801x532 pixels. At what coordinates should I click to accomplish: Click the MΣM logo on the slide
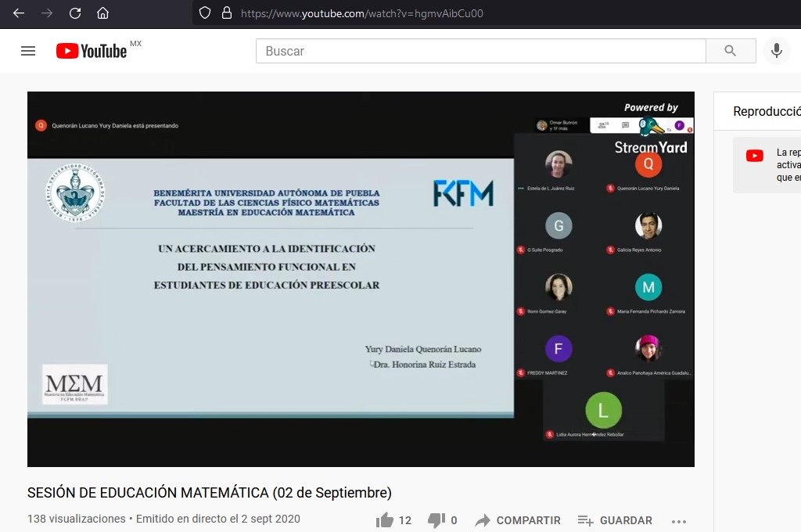coord(74,384)
